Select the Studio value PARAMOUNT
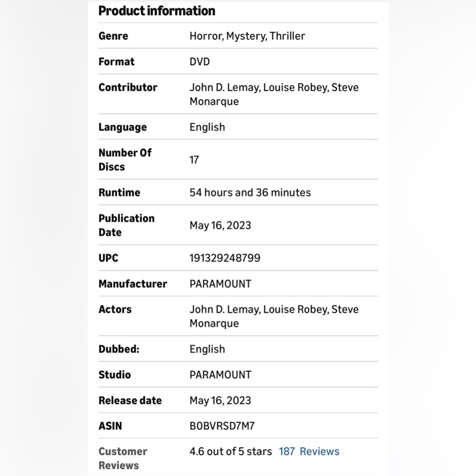 click(220, 375)
